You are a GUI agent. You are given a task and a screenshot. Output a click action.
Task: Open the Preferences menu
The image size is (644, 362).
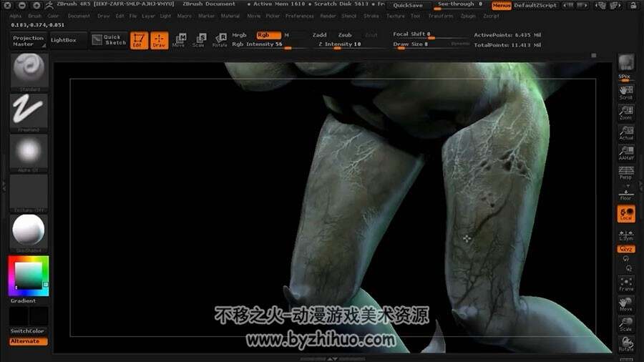coord(299,16)
